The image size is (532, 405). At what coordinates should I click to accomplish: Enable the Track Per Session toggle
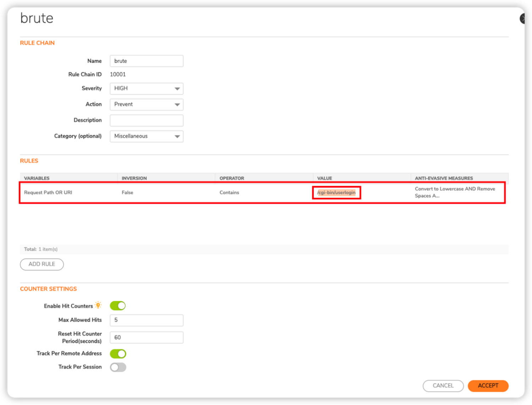tap(118, 367)
